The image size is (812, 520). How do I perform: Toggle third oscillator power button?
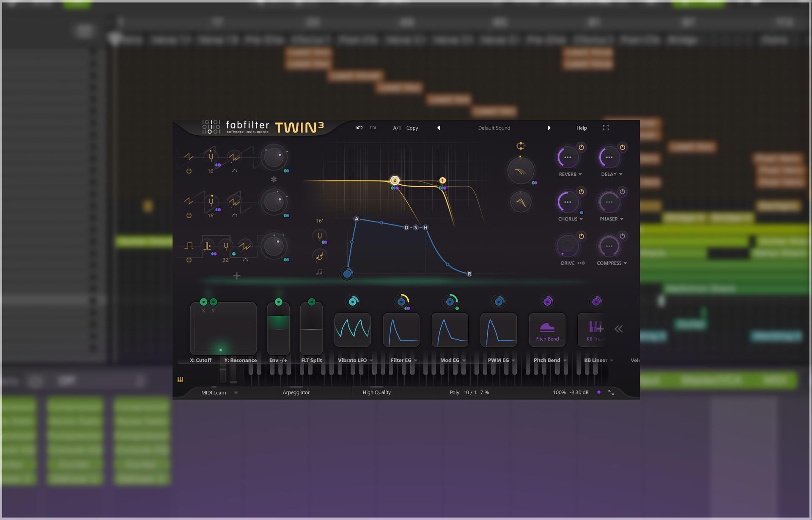click(189, 260)
